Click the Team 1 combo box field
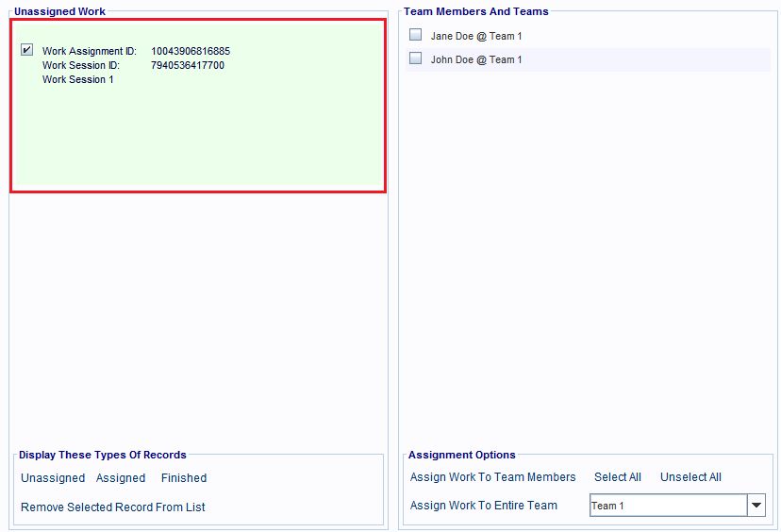 (x=669, y=505)
